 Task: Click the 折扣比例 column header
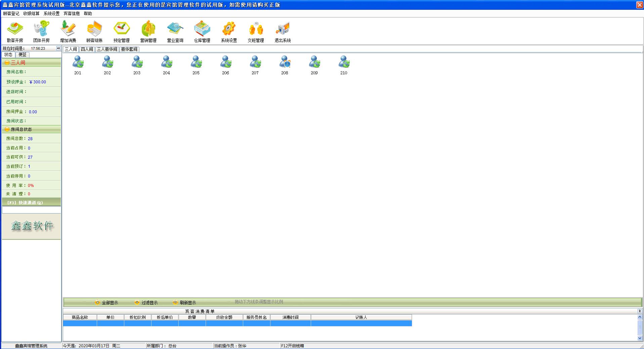tap(138, 317)
